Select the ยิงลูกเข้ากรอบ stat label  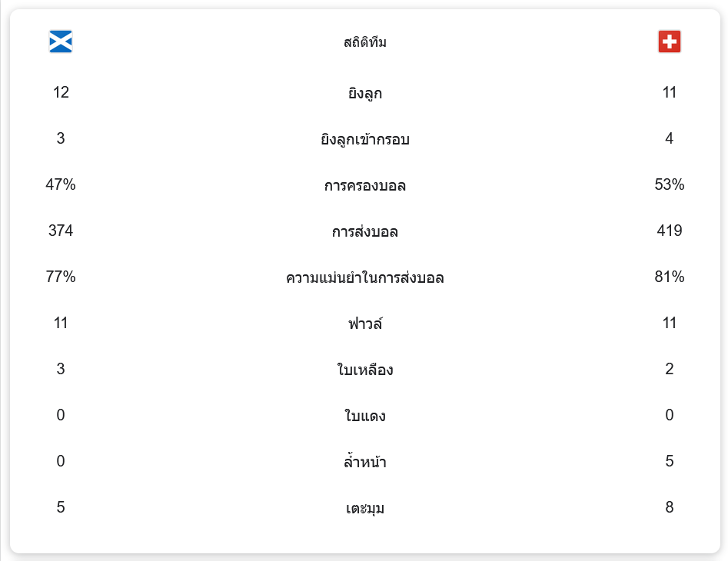point(365,140)
